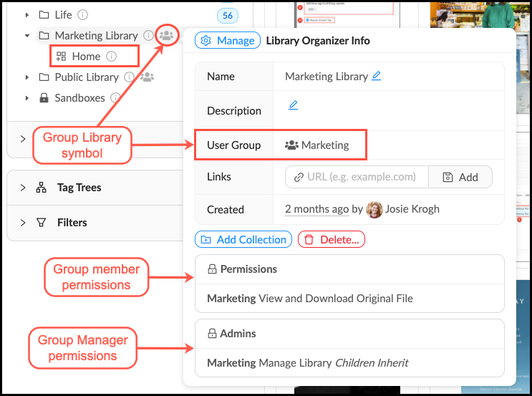Screen dimensions: 532x396
Task: Click the Marketing Library folder icon
Action: pyautogui.click(x=44, y=35)
